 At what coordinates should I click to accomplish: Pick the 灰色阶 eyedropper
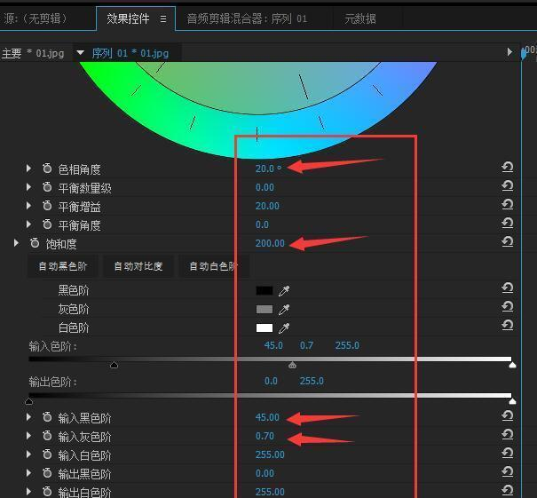[x=284, y=309]
